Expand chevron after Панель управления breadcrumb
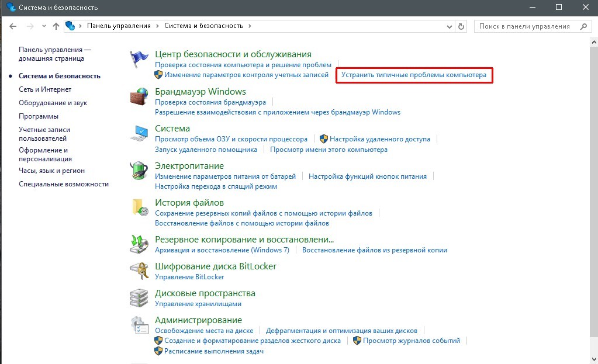 coord(157,26)
